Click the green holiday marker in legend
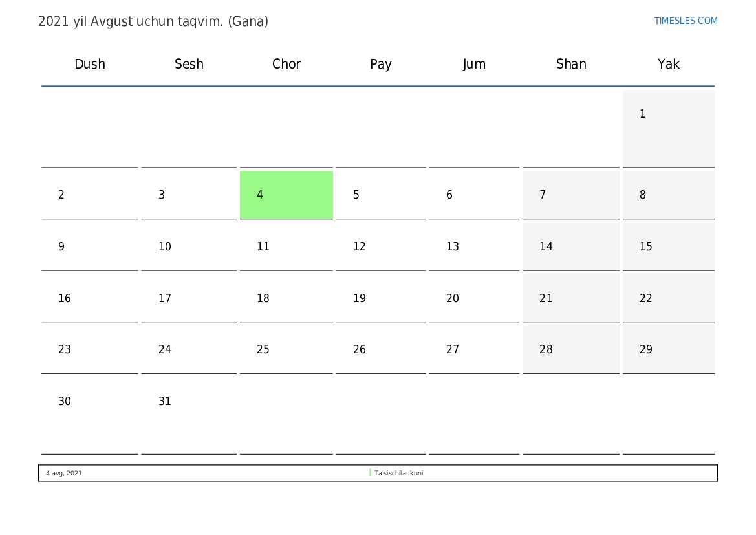 [x=370, y=473]
